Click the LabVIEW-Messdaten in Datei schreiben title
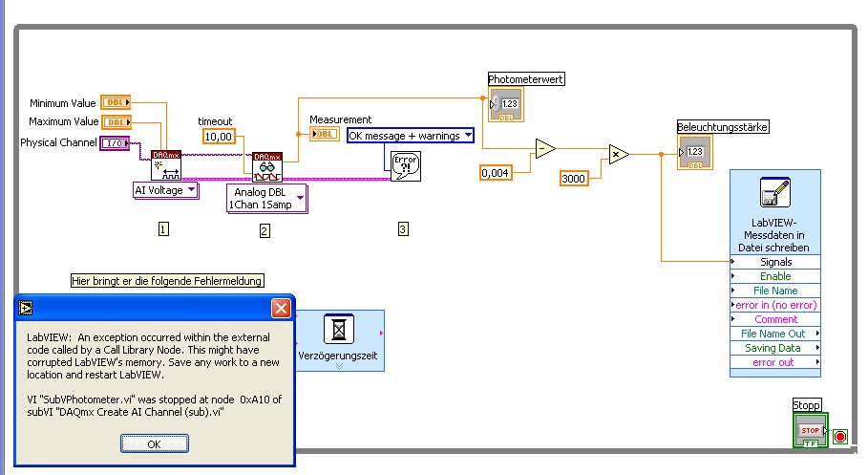868x475 pixels. [x=773, y=235]
